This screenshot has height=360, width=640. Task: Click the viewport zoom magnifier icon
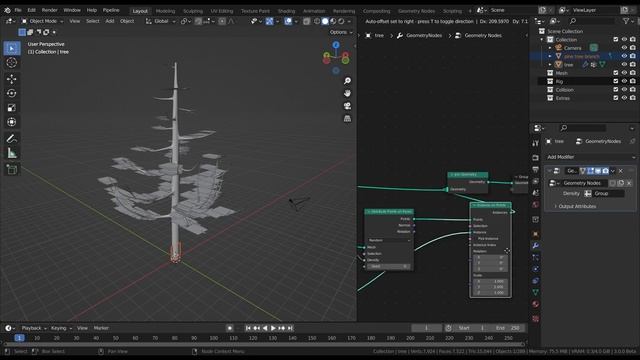click(x=347, y=81)
